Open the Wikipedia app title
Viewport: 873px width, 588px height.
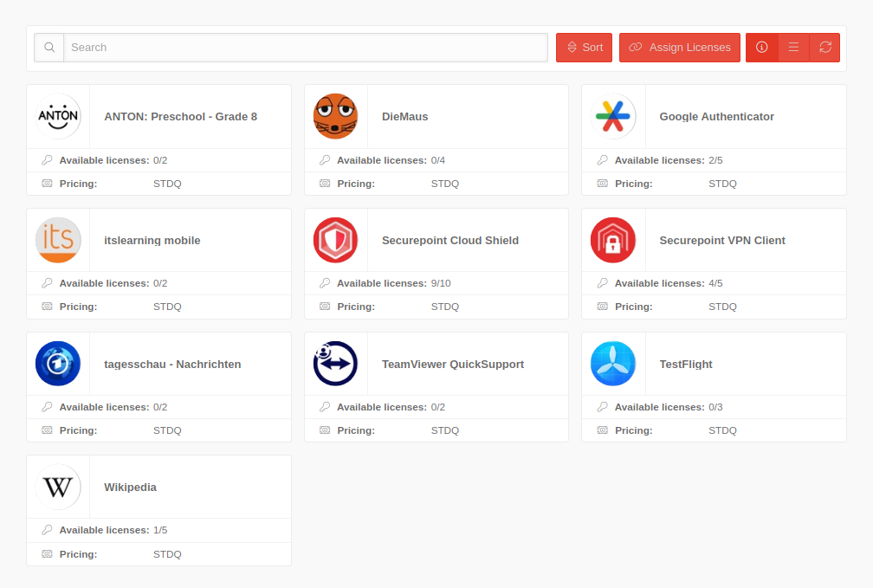click(x=130, y=487)
